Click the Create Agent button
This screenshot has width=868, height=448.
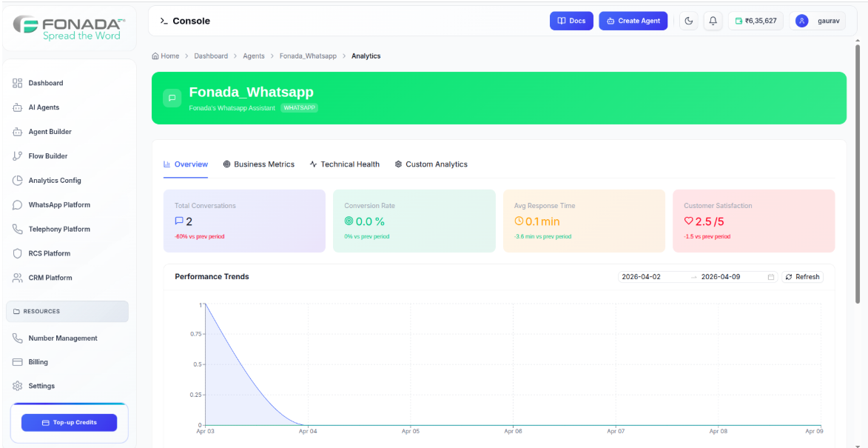click(x=633, y=21)
